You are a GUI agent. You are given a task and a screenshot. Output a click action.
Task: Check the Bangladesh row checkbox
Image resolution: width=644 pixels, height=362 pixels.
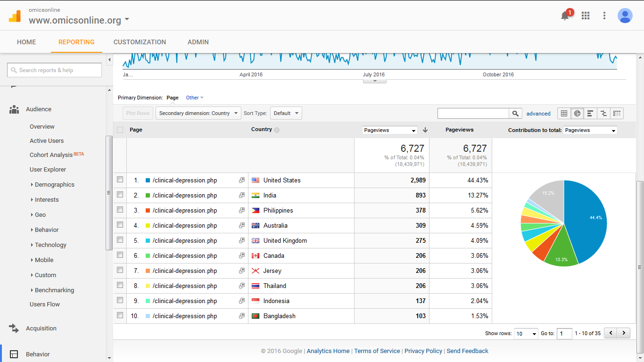120,315
